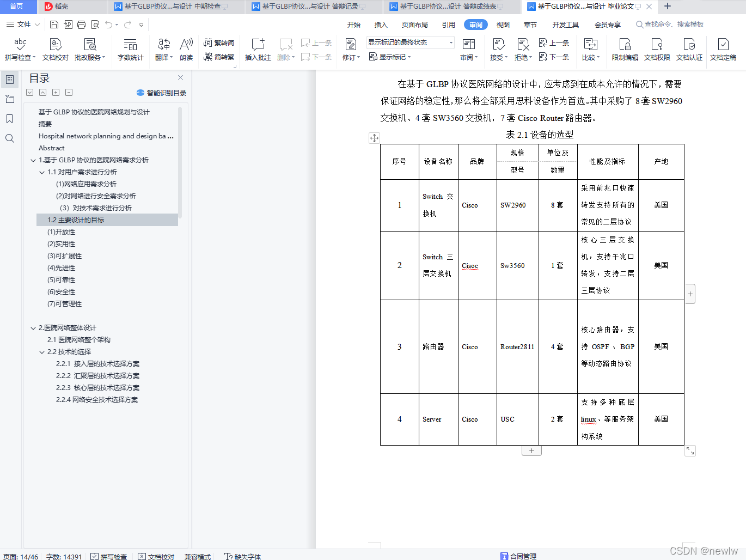Viewport: 746px width, 560px height.
Task: Toggle 文档校对 in the status bar
Action: click(x=156, y=557)
